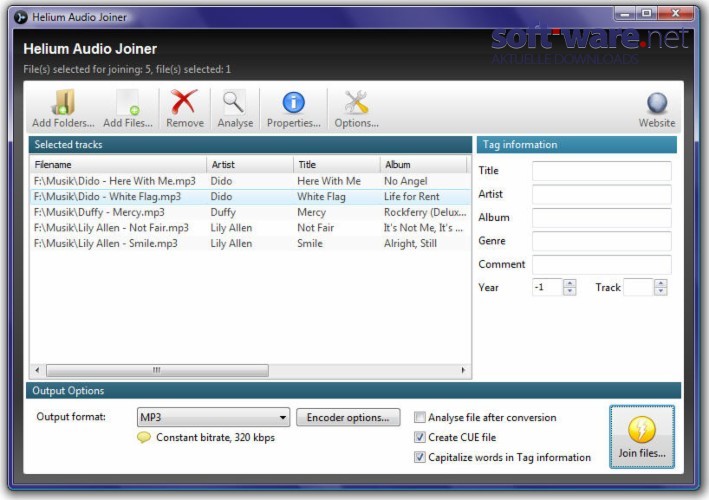Click into the Album tag field

(601, 218)
